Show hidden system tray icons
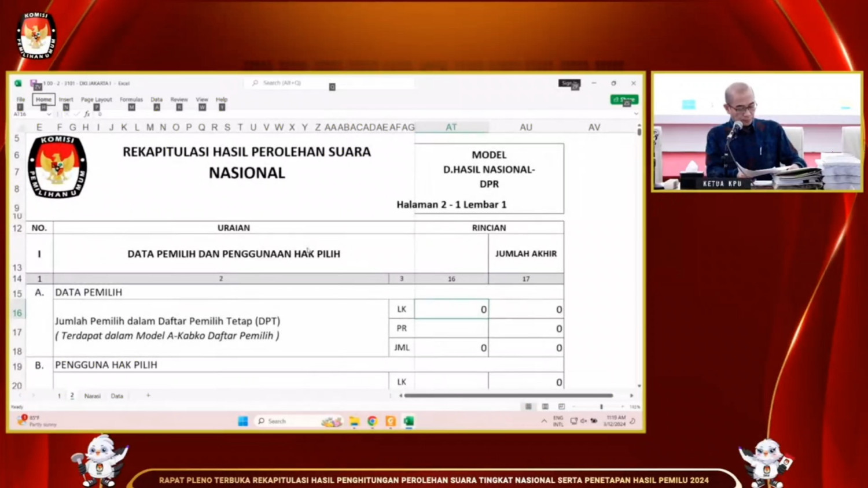868x488 pixels. click(544, 422)
